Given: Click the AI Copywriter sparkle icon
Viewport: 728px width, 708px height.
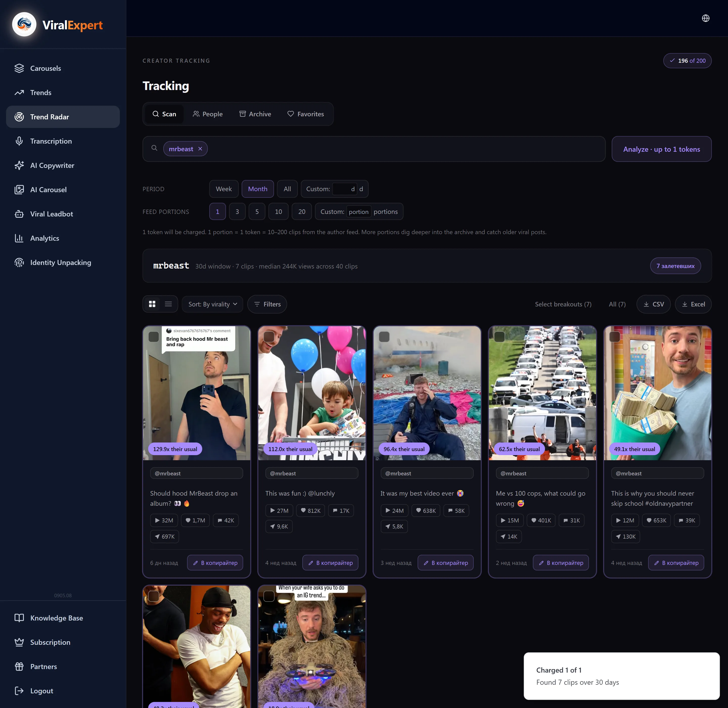Looking at the screenshot, I should click(19, 165).
